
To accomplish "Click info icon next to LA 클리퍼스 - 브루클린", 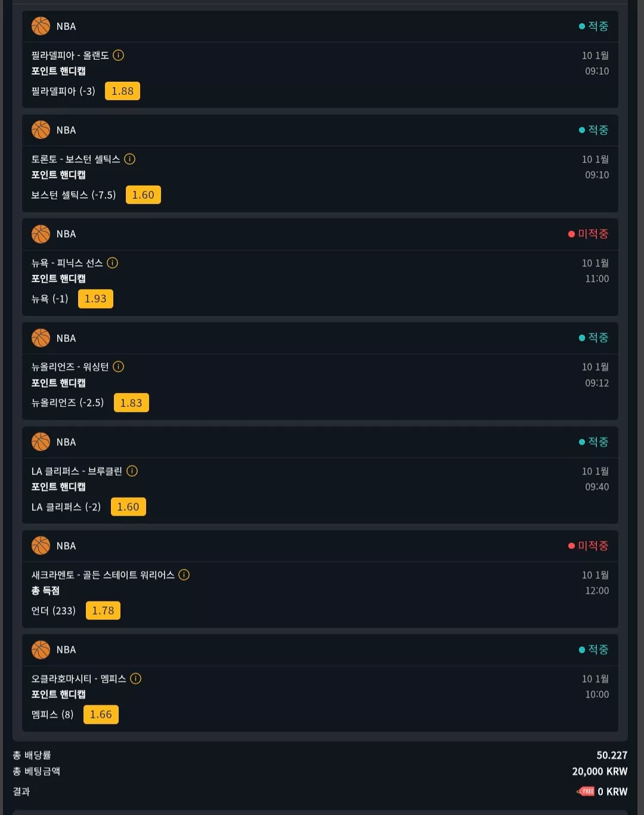I will point(132,471).
